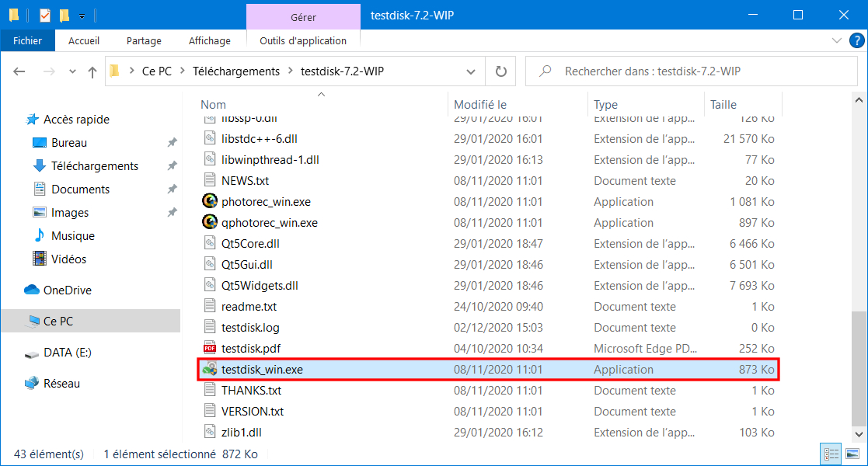Switch to details view icon in status bar
Screen dimensions: 868x466
pos(831,454)
